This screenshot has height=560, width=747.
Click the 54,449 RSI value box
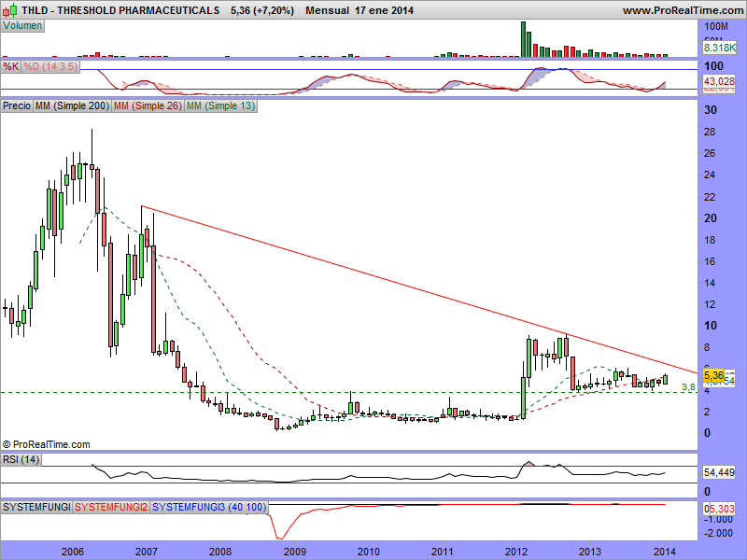point(719,474)
